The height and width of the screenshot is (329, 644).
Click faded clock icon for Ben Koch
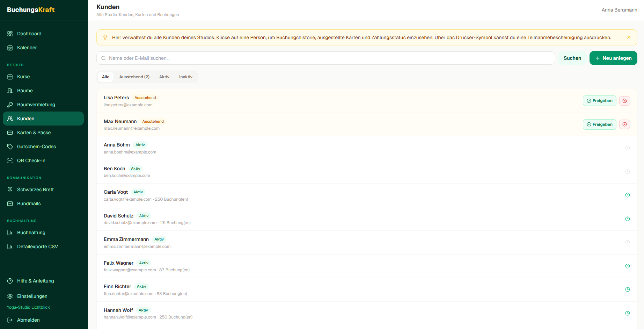(x=627, y=172)
